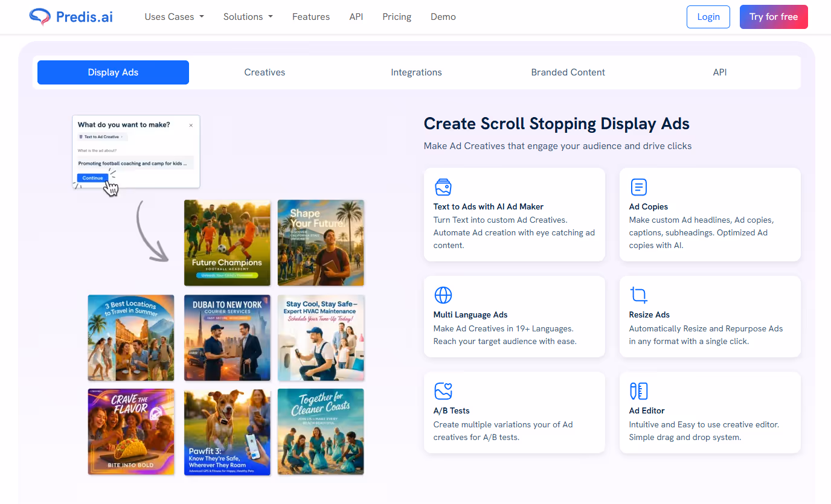
Task: Click the Predis.ai brand name text
Action: (85, 17)
